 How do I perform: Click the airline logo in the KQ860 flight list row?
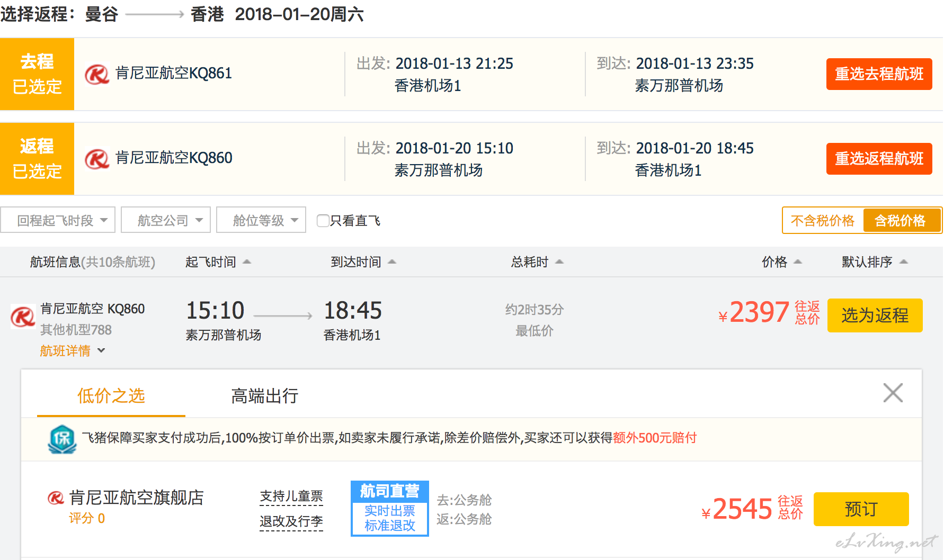(x=23, y=317)
